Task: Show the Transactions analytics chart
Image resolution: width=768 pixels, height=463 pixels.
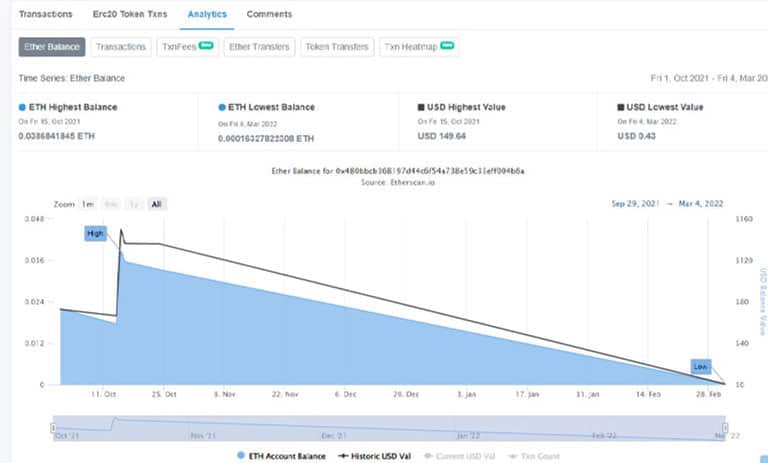Action: tap(121, 47)
